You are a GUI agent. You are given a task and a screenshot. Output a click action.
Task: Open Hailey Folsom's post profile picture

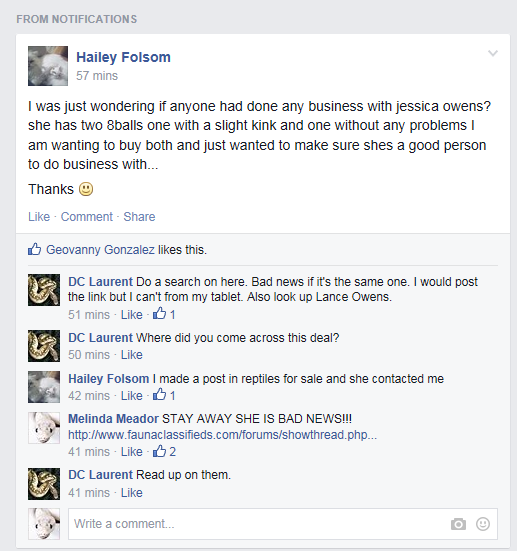pos(48,66)
